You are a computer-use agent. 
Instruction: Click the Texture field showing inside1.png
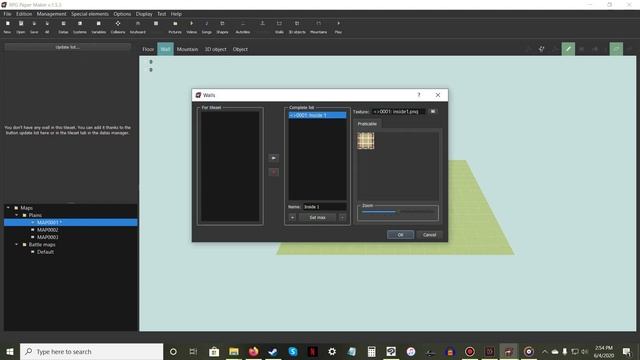(398, 111)
